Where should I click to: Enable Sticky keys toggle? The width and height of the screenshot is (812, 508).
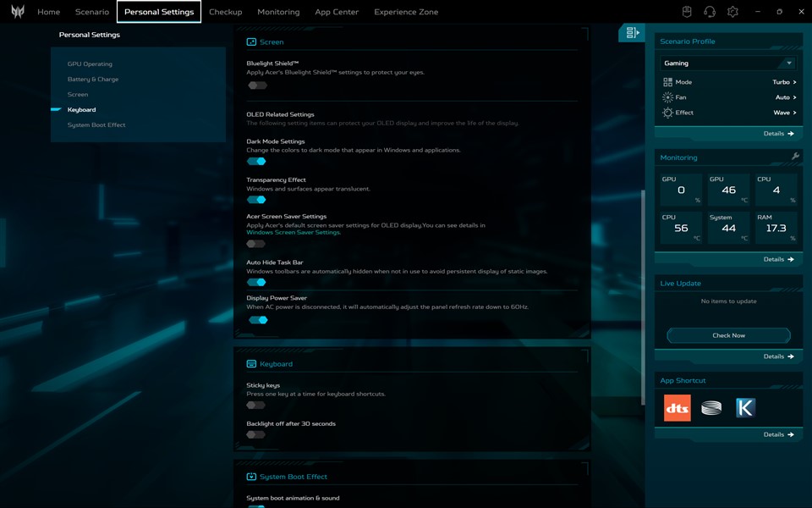pyautogui.click(x=256, y=406)
